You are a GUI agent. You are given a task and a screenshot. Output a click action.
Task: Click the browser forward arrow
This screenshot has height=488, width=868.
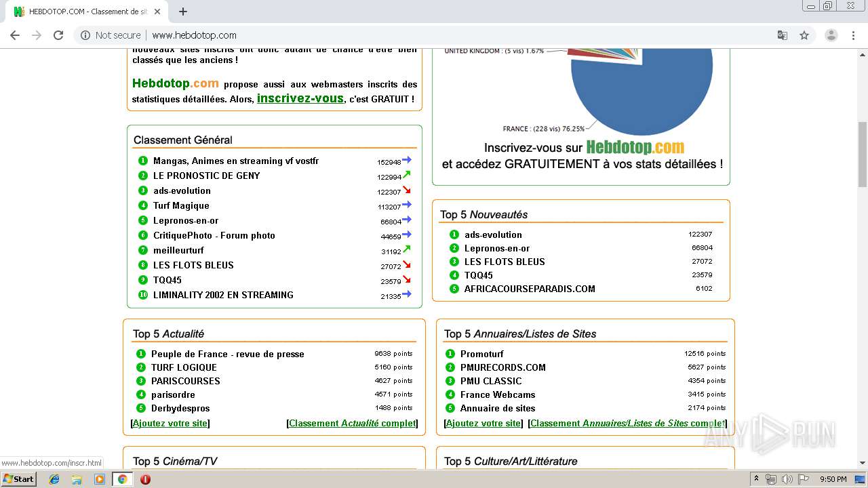click(x=37, y=35)
